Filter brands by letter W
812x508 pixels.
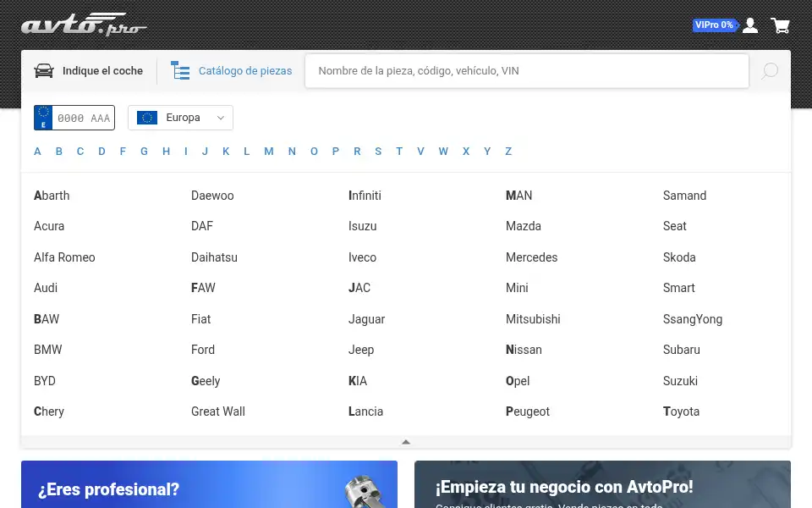pyautogui.click(x=443, y=152)
